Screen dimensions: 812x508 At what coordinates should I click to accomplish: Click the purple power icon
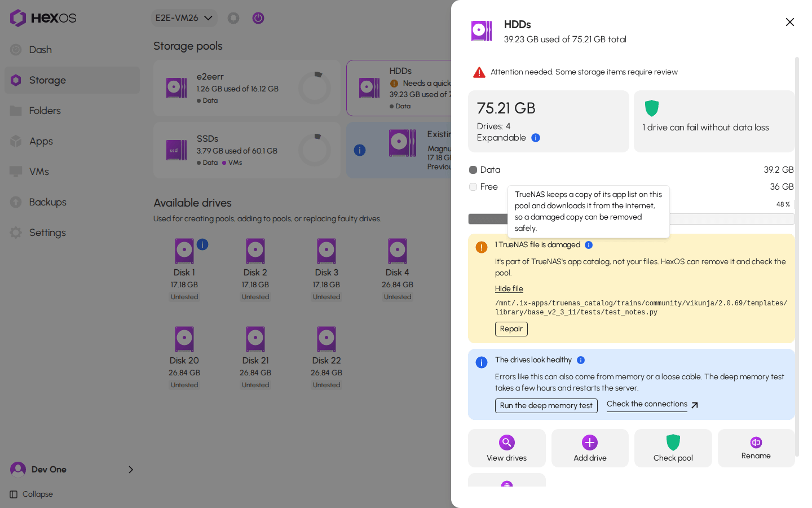click(x=258, y=18)
